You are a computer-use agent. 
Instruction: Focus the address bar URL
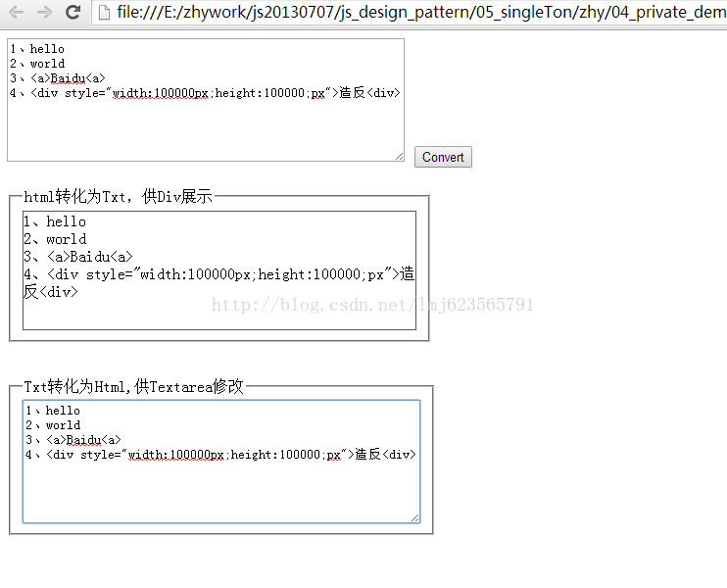coord(421,13)
